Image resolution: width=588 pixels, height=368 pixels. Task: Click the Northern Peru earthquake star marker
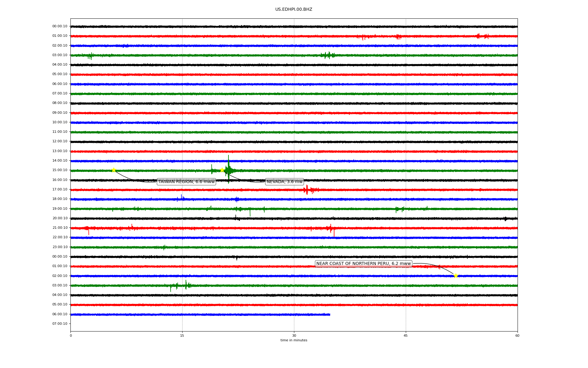(456, 276)
